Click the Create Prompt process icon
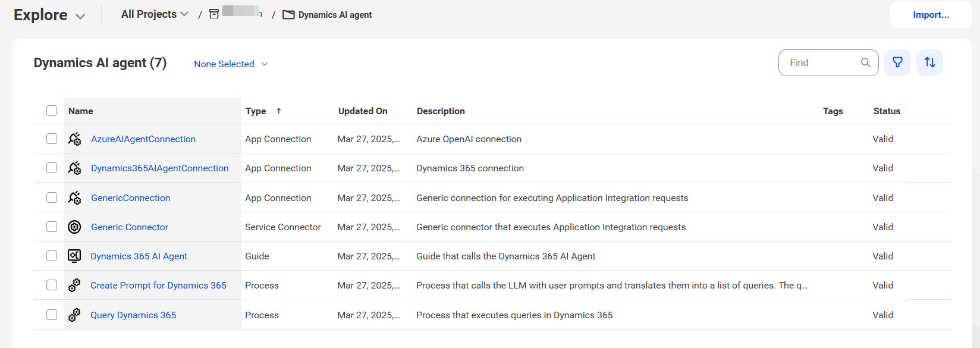 [74, 286]
